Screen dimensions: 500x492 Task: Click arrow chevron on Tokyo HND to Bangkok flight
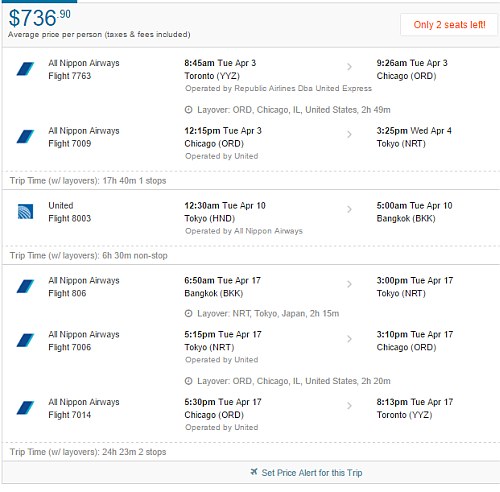349,209
